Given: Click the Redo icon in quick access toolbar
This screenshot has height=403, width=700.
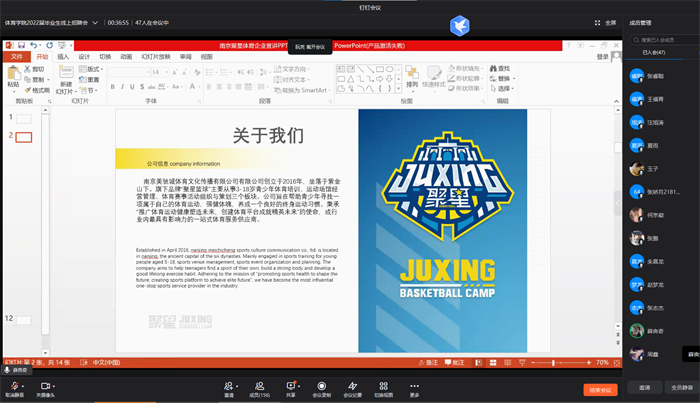Looking at the screenshot, I should [x=50, y=46].
